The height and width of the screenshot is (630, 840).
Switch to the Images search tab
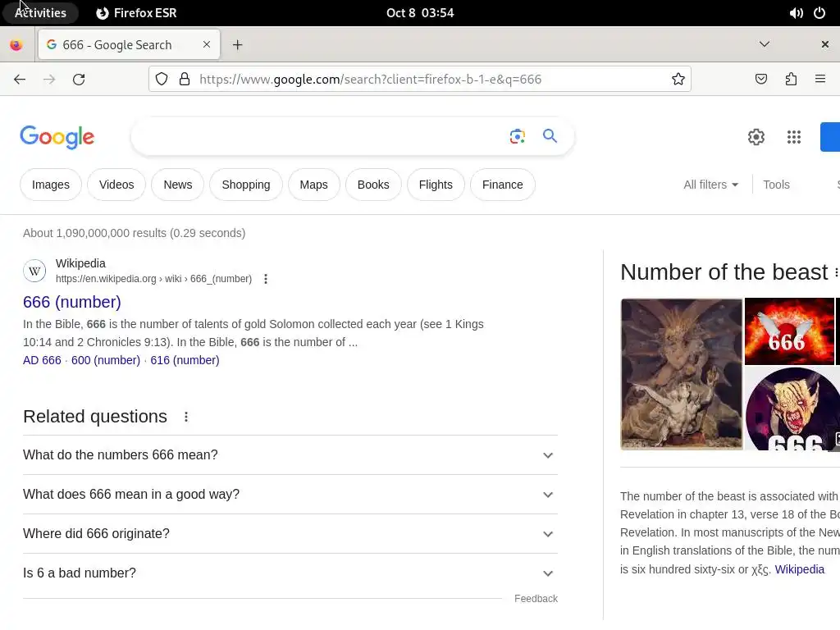point(51,185)
